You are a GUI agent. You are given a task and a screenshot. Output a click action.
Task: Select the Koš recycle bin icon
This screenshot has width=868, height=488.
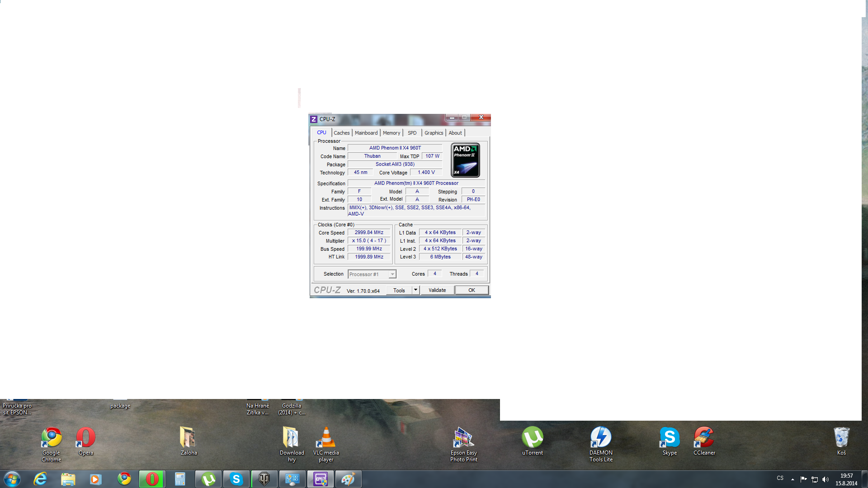[x=841, y=441]
